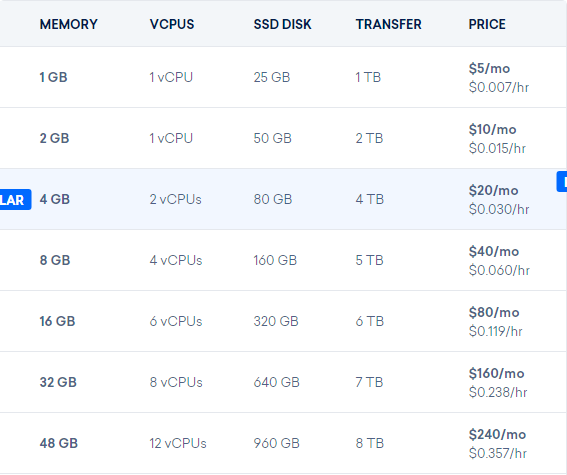The image size is (567, 475).
Task: Click the 12 vCPUs cell
Action: pyautogui.click(x=178, y=443)
